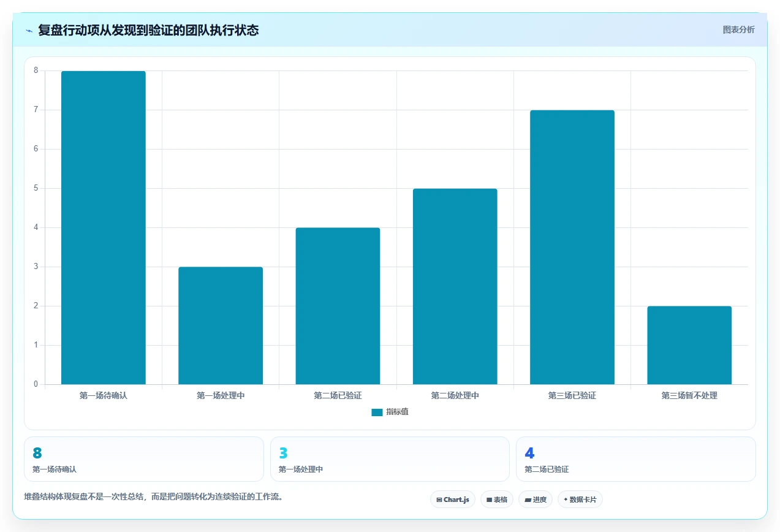This screenshot has width=780, height=532.
Task: Click the 第二场已验证 caption in data card
Action: click(547, 469)
